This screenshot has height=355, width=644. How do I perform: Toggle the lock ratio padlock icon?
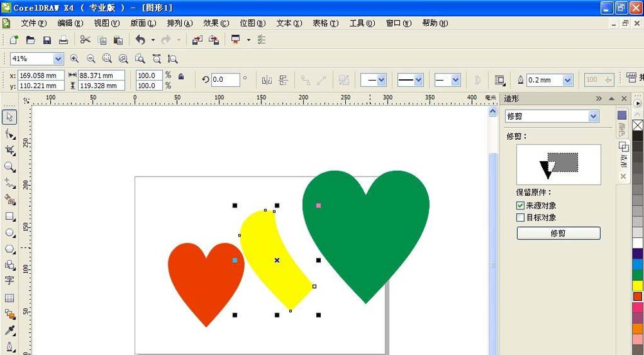[181, 77]
